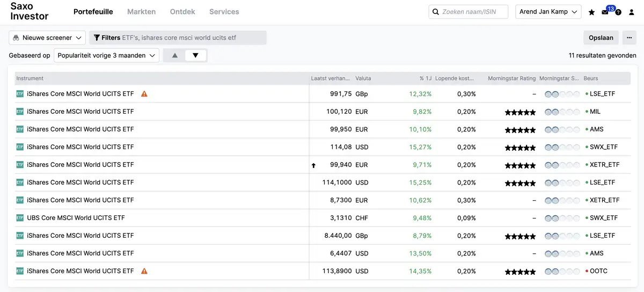Focus the Zoeken naam/ISIN search field

(x=468, y=12)
